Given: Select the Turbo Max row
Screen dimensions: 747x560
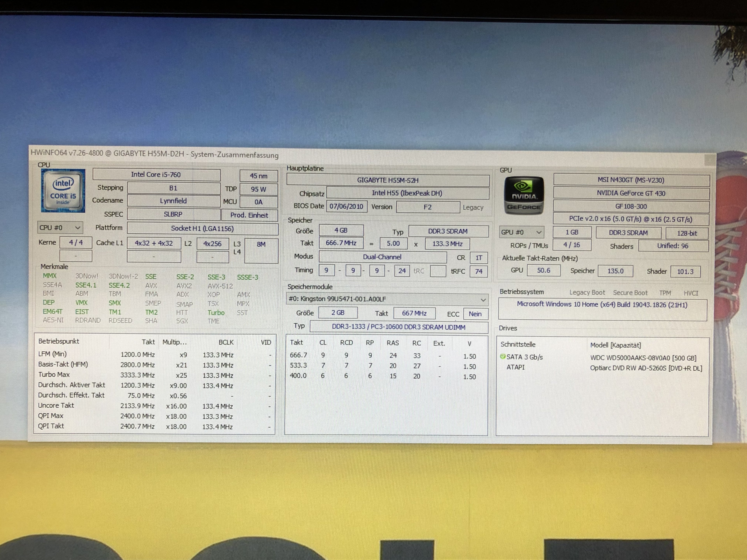Looking at the screenshot, I should tap(54, 375).
